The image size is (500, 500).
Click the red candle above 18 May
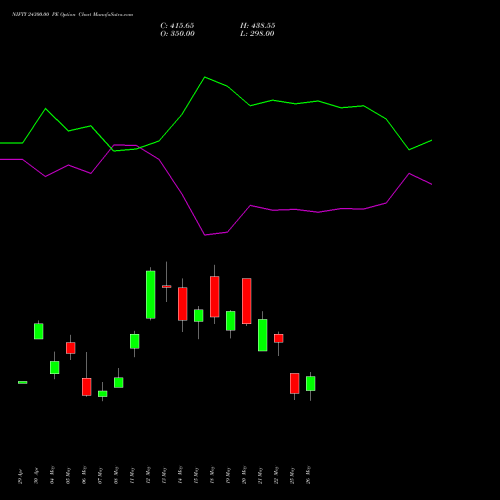pos(215,297)
